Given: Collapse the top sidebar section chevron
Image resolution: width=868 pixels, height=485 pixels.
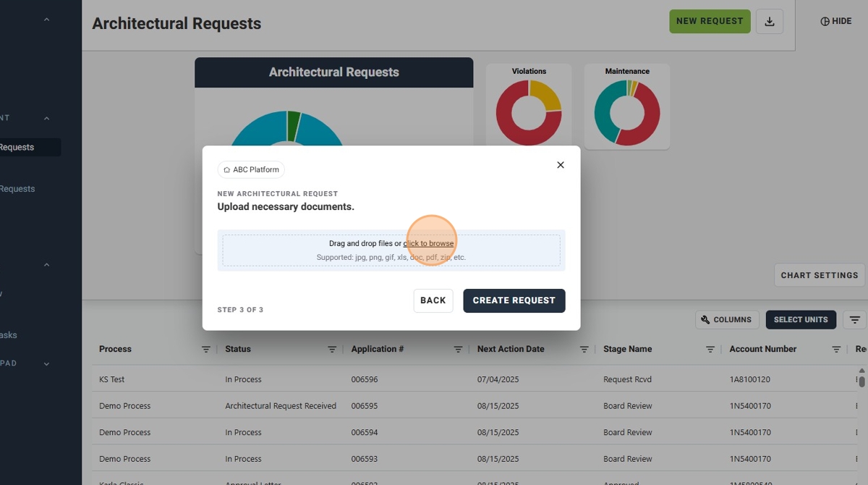Looking at the screenshot, I should [x=46, y=20].
